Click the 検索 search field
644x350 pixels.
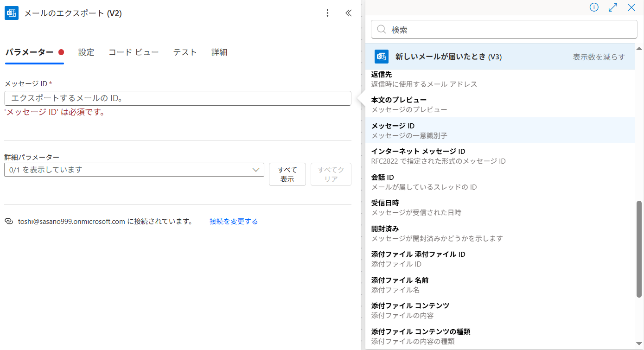click(504, 29)
